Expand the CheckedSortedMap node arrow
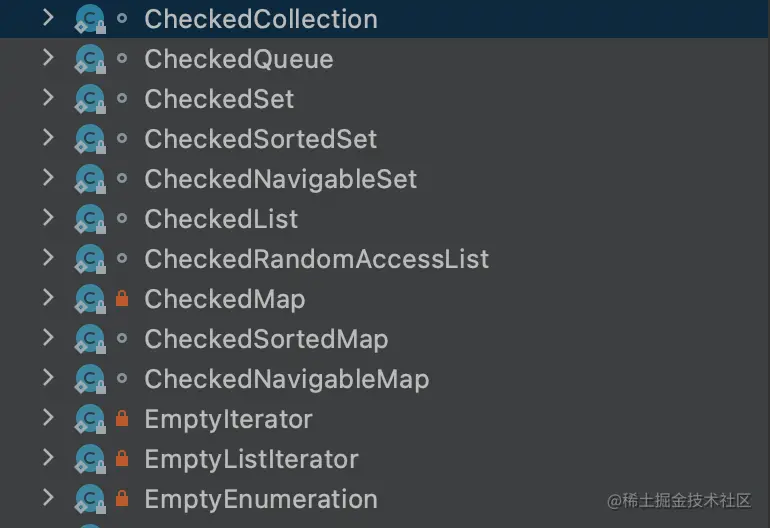This screenshot has width=770, height=528. [47, 338]
